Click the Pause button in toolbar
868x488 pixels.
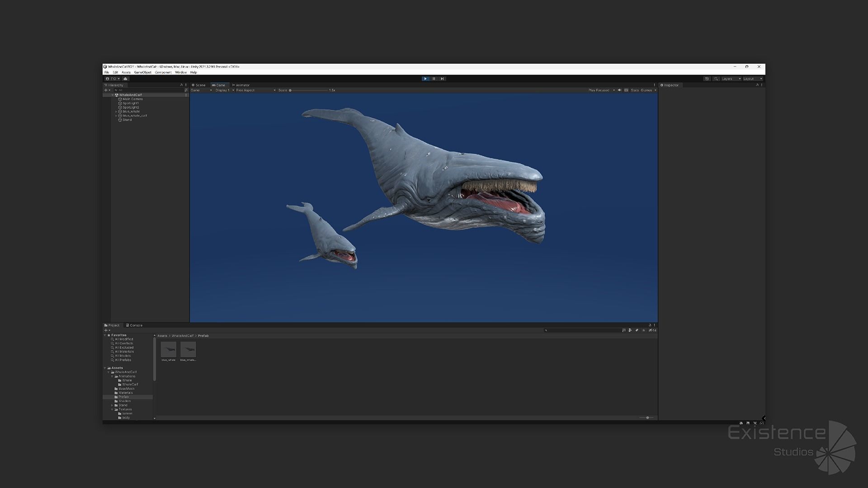(434, 79)
